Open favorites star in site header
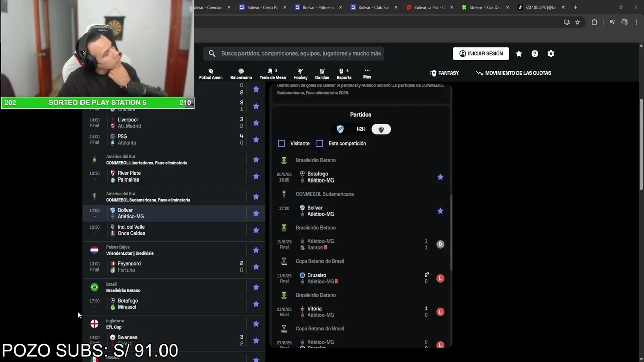This screenshot has height=362, width=644. pyautogui.click(x=519, y=54)
